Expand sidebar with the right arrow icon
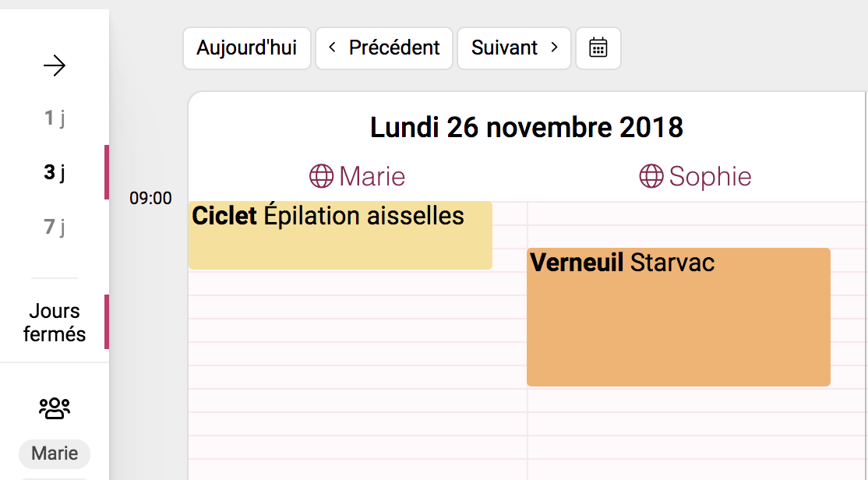Image resolution: width=868 pixels, height=480 pixels. pos(55,66)
